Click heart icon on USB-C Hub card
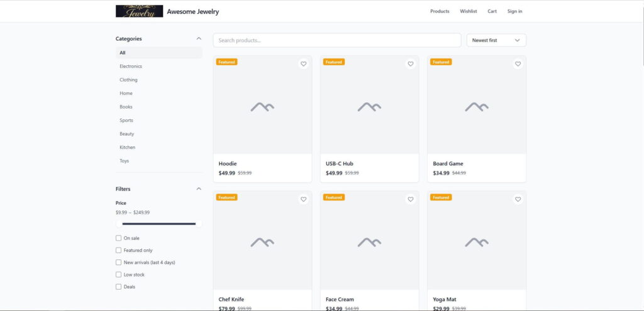Screen dimensions: 644x311 click(410, 64)
